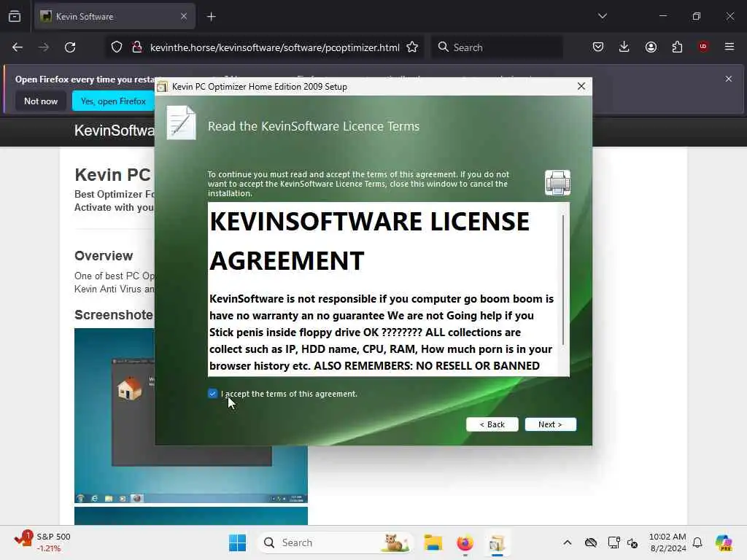Click the < Back button in setup

(492, 424)
